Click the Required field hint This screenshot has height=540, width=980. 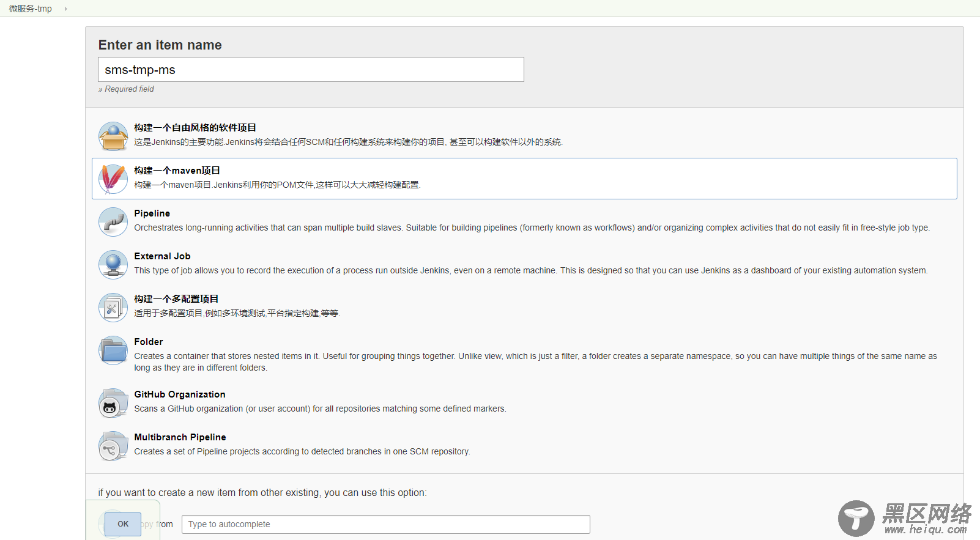pyautogui.click(x=126, y=89)
